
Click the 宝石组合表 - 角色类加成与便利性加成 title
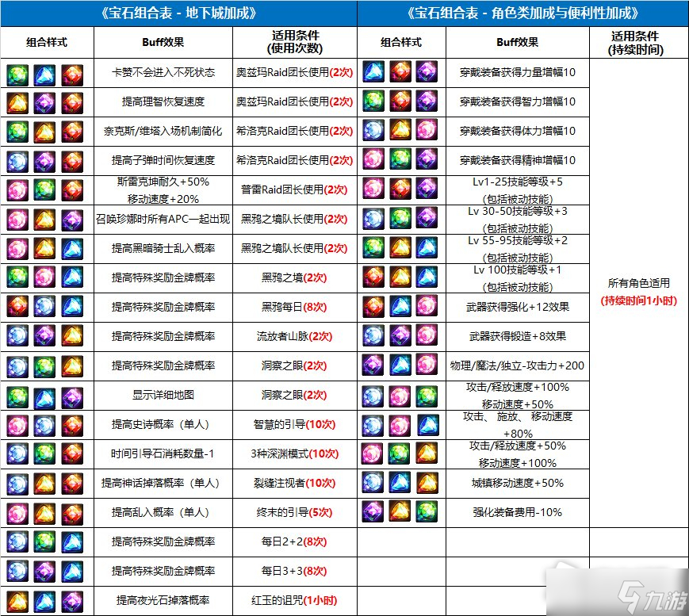(x=522, y=13)
